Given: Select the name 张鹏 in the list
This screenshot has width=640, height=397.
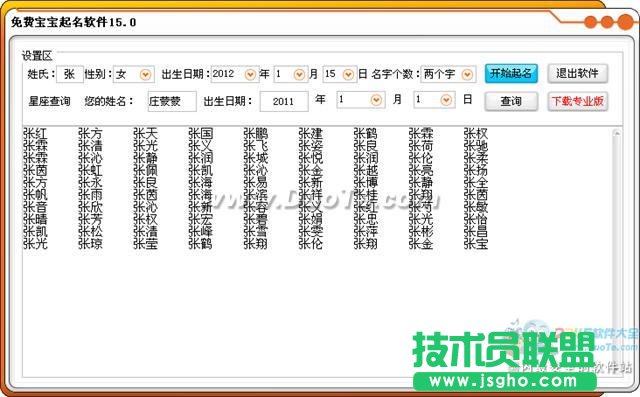Looking at the screenshot, I should [x=256, y=133].
